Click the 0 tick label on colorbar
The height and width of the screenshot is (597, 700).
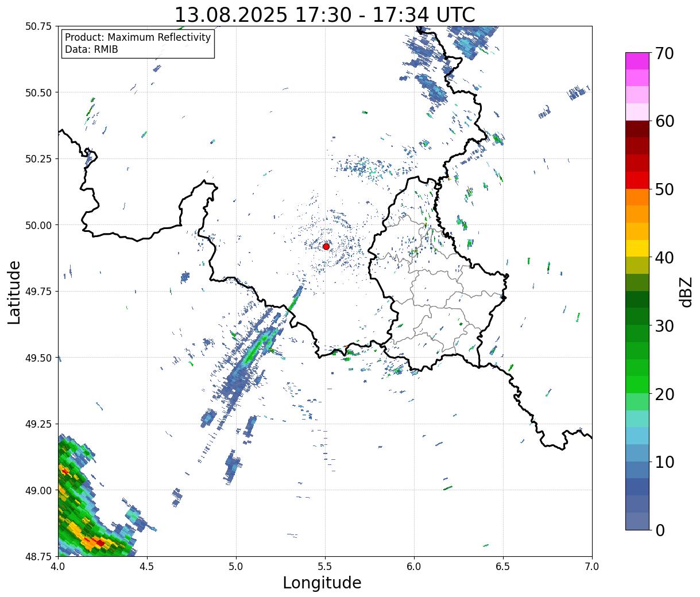659,530
